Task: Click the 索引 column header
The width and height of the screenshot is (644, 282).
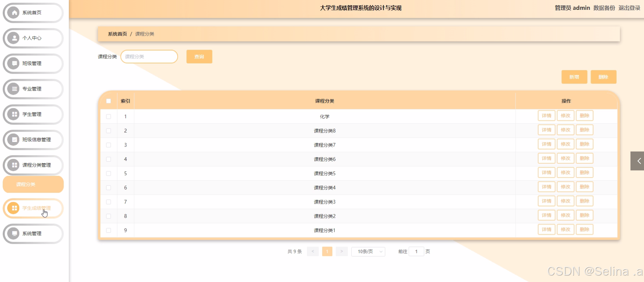Action: (126, 101)
